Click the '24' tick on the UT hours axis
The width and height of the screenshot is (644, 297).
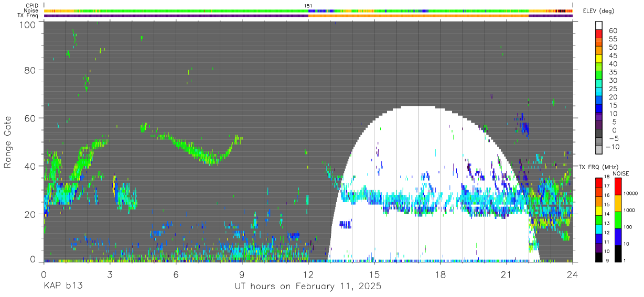(x=573, y=274)
